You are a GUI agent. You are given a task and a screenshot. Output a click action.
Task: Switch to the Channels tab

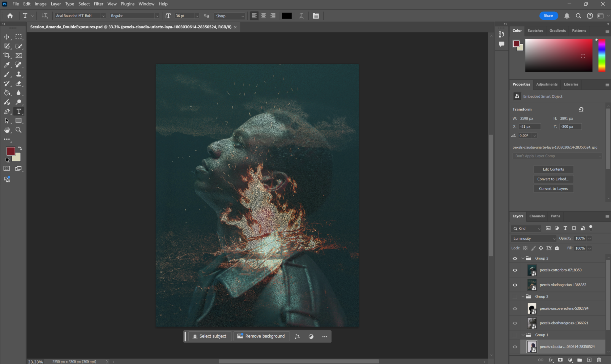point(537,216)
